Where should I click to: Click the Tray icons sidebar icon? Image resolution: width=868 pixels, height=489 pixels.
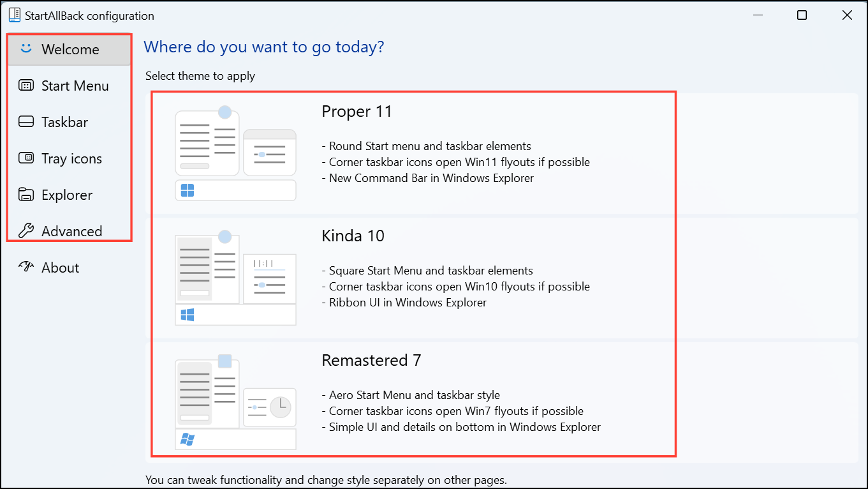click(26, 158)
